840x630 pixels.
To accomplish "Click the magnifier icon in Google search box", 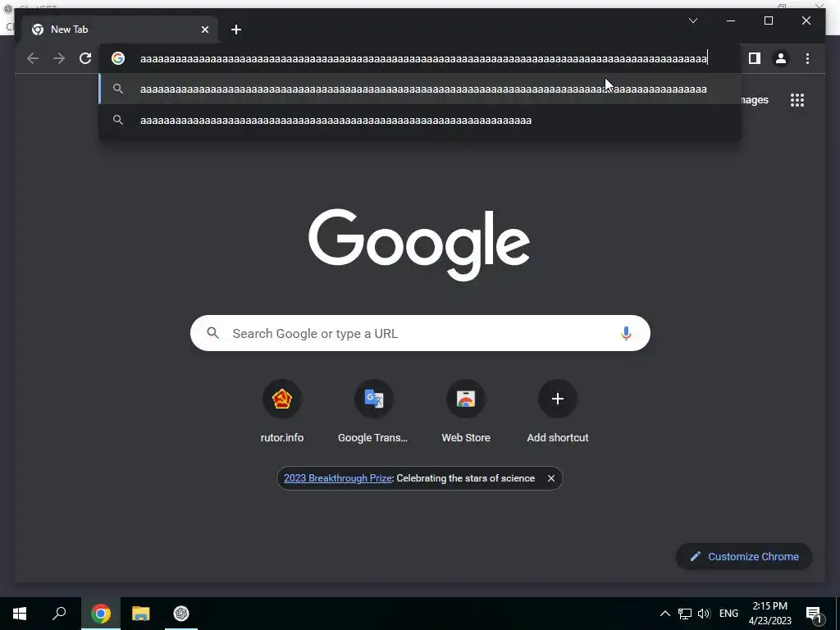I will click(x=212, y=333).
